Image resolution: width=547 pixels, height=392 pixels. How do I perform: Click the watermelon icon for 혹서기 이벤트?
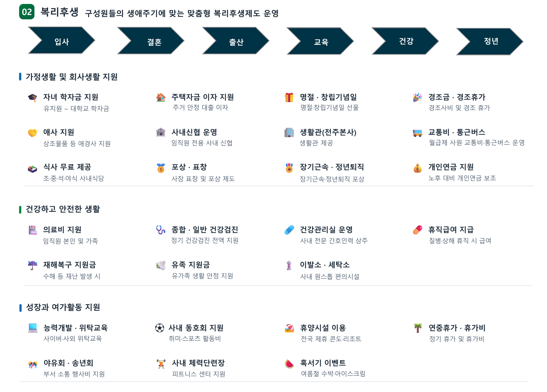289,363
